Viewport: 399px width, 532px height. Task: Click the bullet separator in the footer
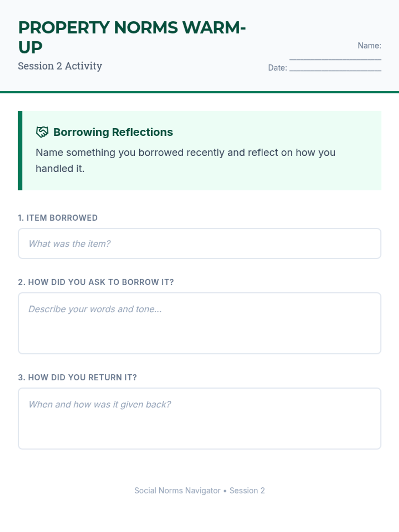point(225,491)
